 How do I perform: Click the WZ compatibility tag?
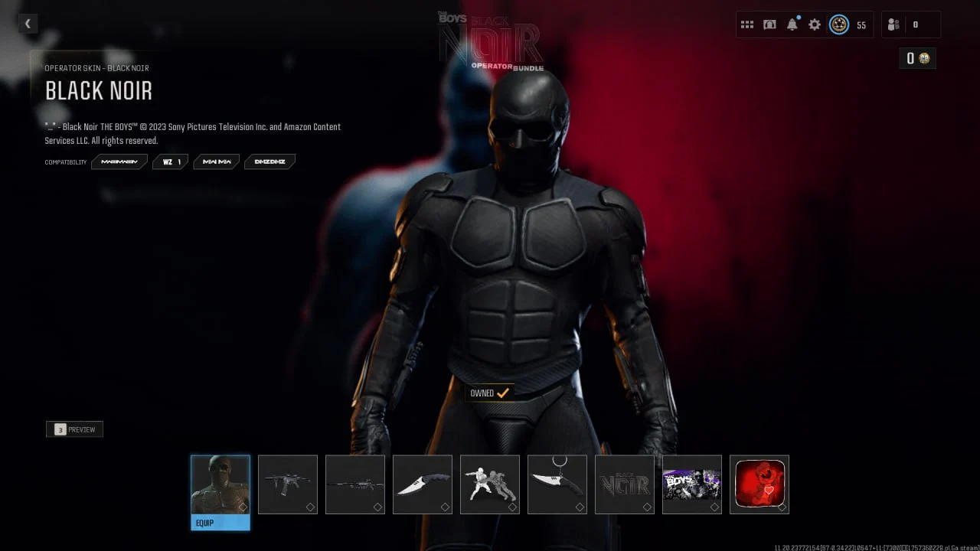(x=170, y=161)
